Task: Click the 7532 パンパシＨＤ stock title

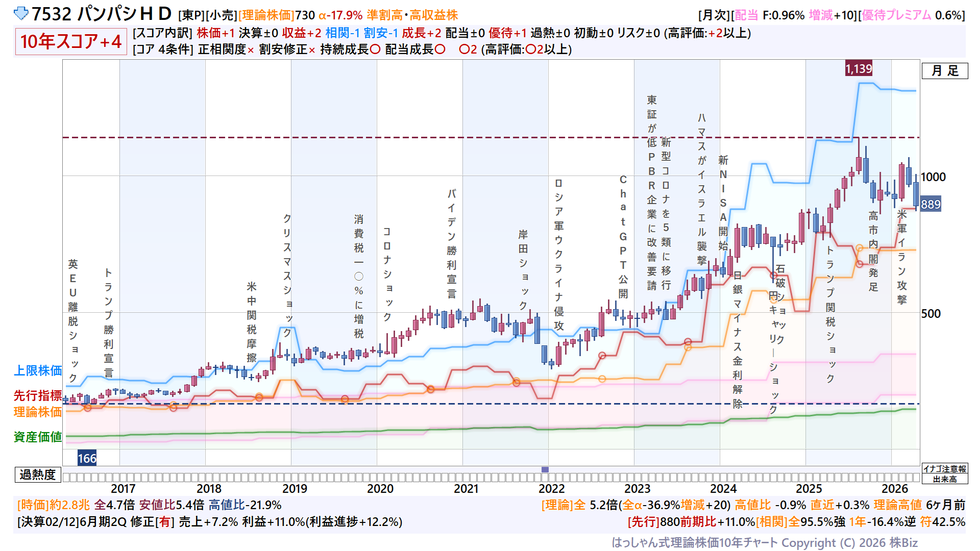Action: (101, 14)
